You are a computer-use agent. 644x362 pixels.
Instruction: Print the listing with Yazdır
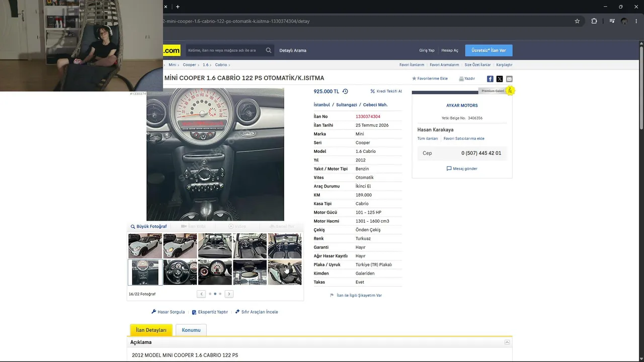point(467,79)
